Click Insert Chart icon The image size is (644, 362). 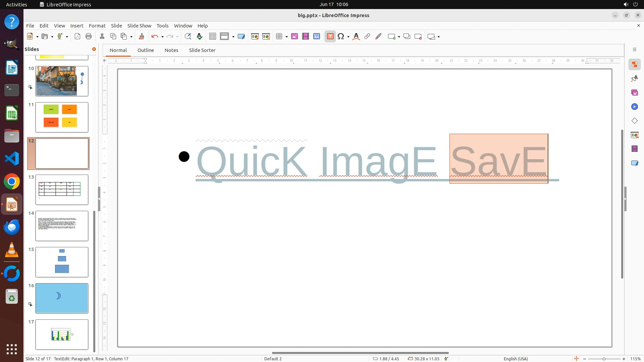point(317,37)
